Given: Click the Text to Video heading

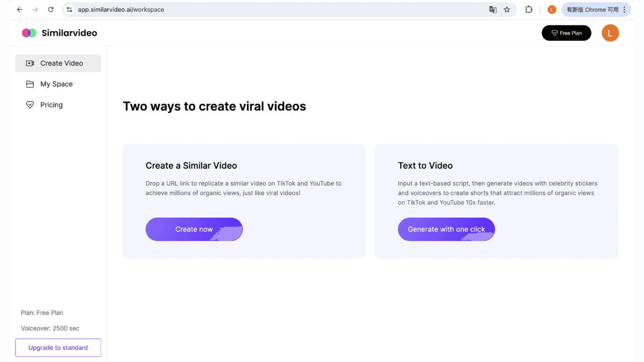Looking at the screenshot, I should point(425,165).
